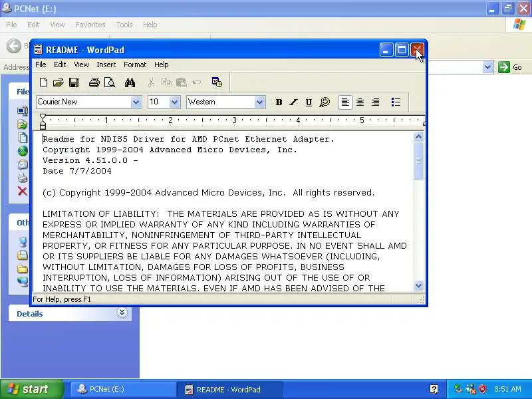532x399 pixels.
Task: Select Align Left in format bar
Action: point(345,102)
